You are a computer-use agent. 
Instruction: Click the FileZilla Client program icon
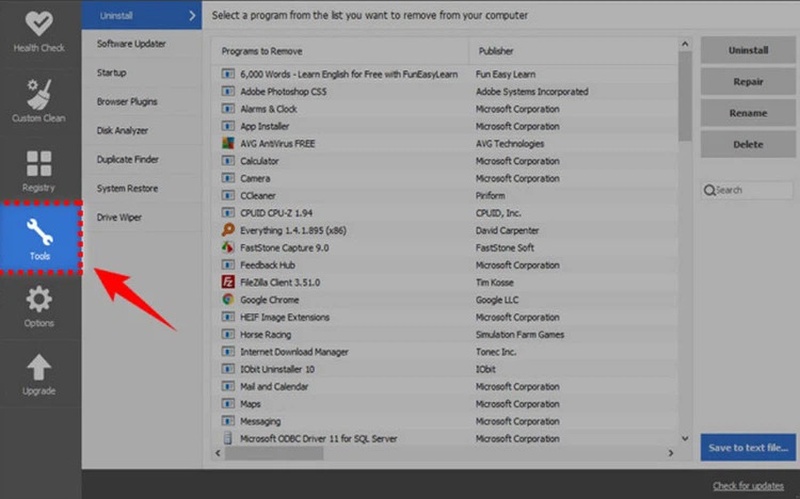point(228,282)
